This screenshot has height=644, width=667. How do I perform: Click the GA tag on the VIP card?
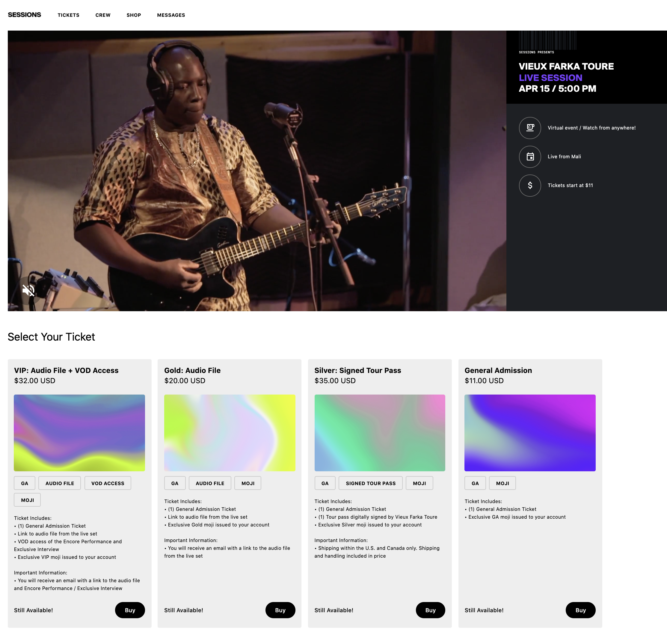click(x=25, y=483)
